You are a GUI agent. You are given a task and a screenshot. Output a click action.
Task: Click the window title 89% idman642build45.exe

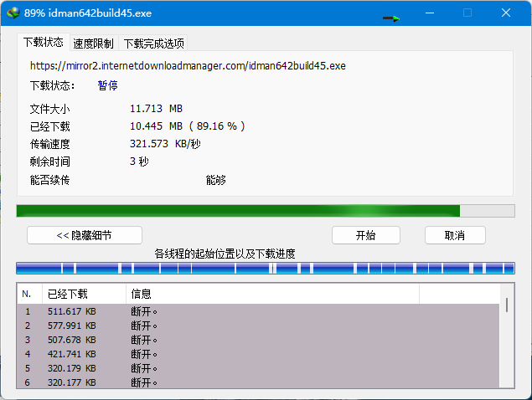(x=88, y=13)
